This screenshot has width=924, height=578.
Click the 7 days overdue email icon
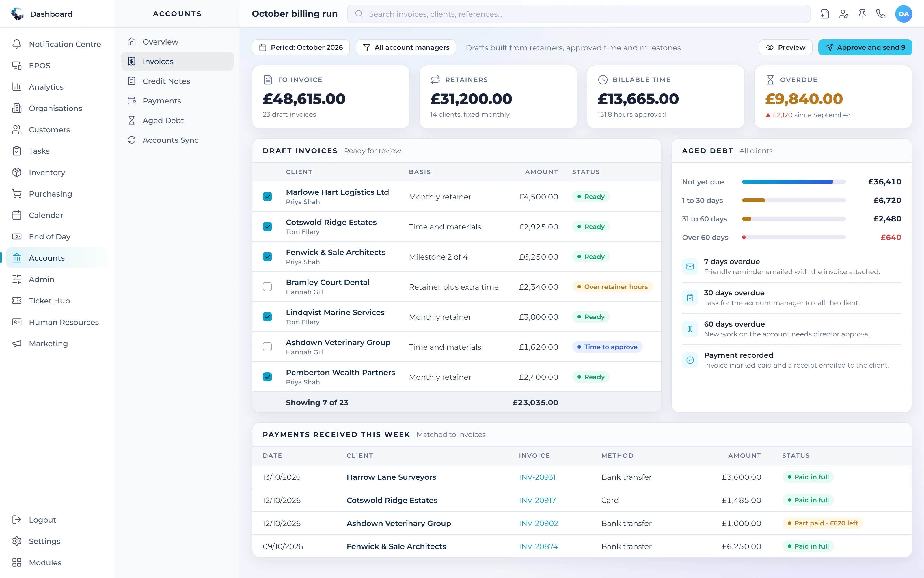690,266
